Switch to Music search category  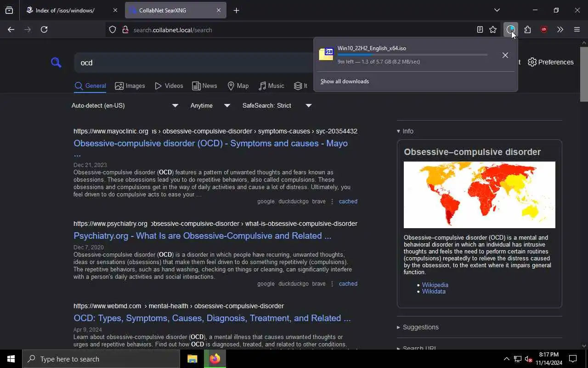(x=271, y=86)
